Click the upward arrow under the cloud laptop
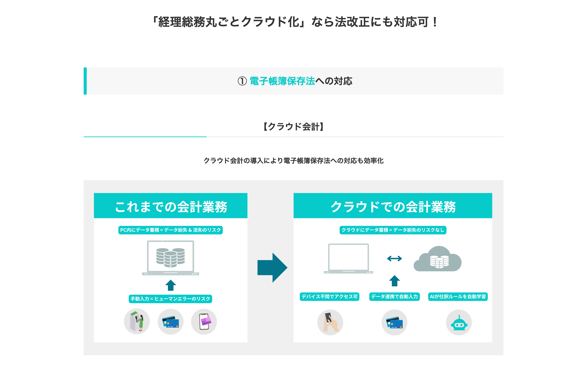588x384 pixels. pyautogui.click(x=394, y=280)
